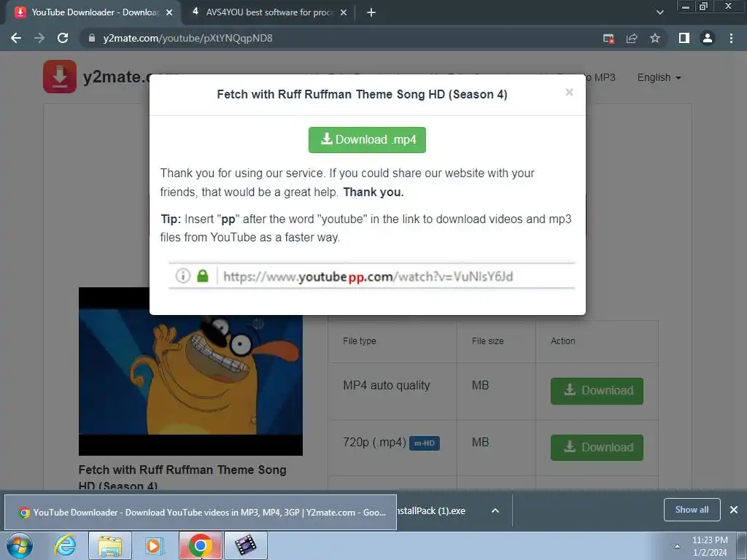Screen dimensions: 747x560
Task: Click the File type column header
Action: point(360,341)
